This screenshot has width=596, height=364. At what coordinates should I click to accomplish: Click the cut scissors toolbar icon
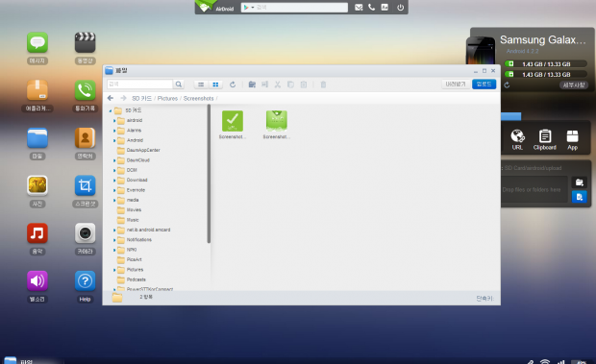(x=278, y=85)
